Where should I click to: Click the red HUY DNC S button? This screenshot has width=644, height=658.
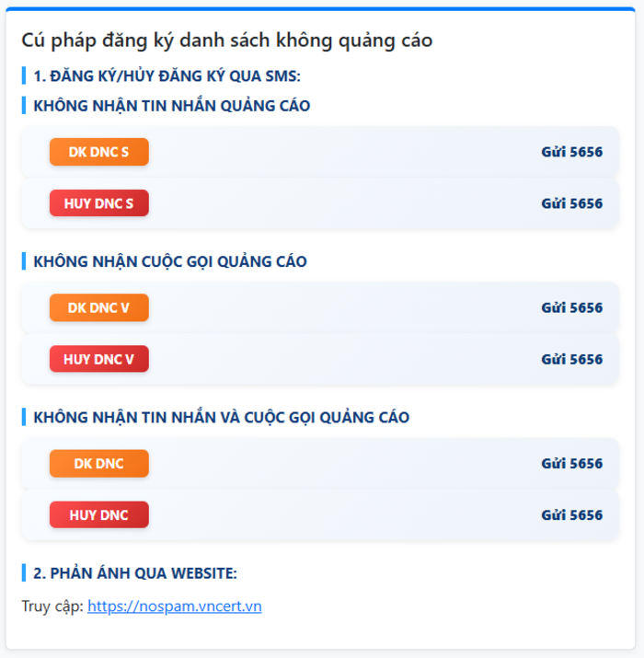98,203
